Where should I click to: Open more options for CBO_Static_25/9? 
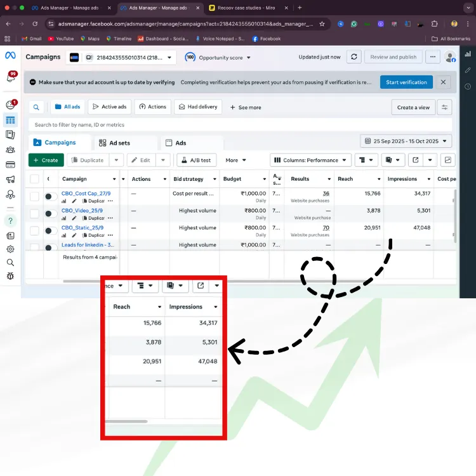110,235
